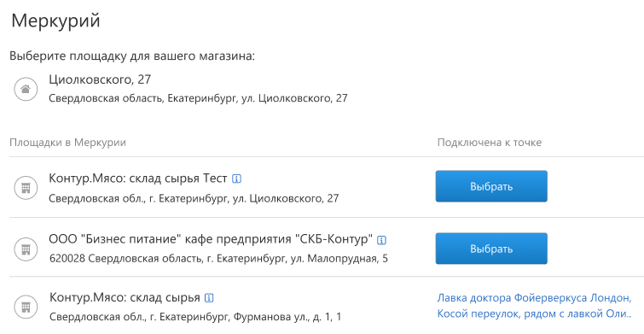The height and width of the screenshot is (334, 644).
Task: Select site name Контур.Мясо: склад сырья Тест
Action: [x=138, y=179]
